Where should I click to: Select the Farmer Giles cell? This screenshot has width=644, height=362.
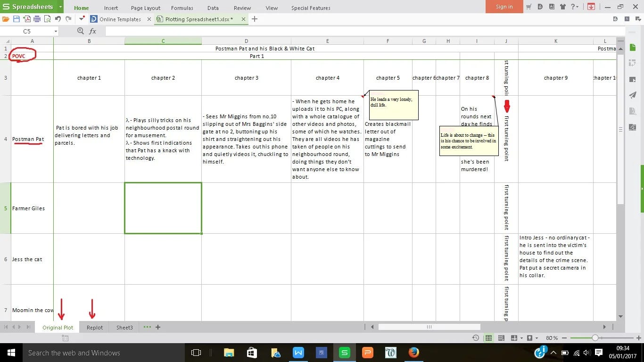click(x=32, y=208)
